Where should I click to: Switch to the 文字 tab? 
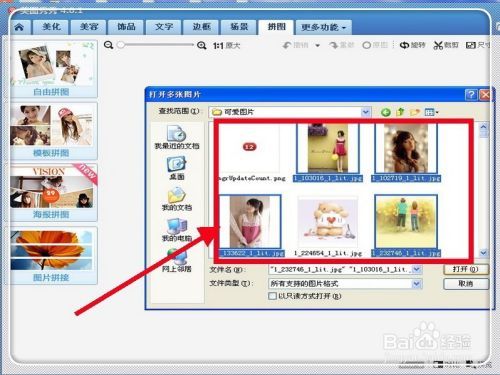tap(164, 27)
